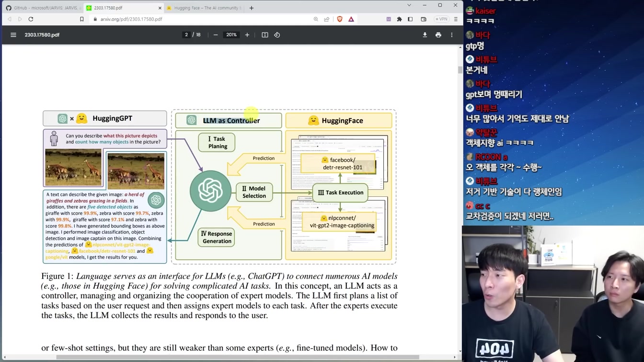Download the PDF file
The width and height of the screenshot is (644, 362).
click(x=425, y=35)
